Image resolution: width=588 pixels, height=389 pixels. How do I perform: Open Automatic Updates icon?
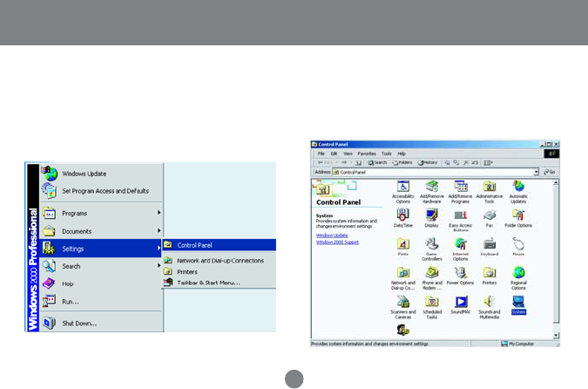coord(518,192)
